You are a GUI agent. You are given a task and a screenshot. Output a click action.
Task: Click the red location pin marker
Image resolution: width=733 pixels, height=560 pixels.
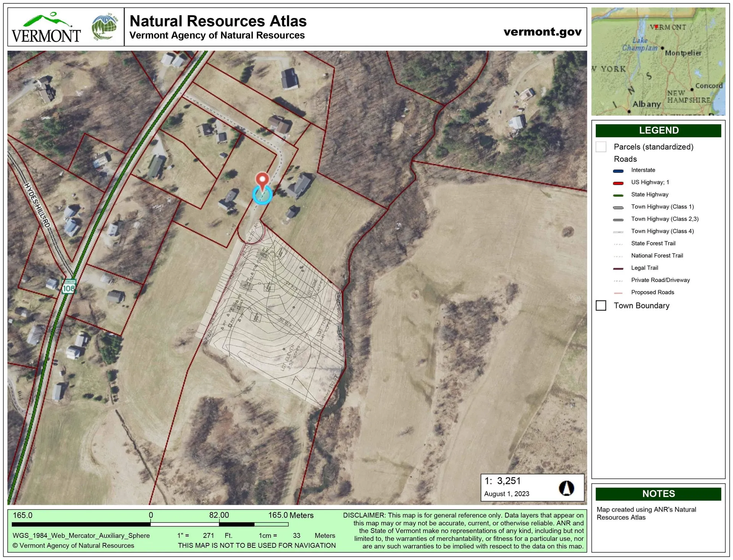click(262, 180)
